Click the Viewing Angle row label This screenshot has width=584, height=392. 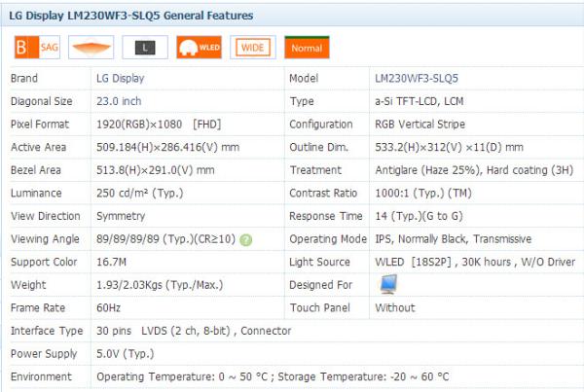(45, 239)
